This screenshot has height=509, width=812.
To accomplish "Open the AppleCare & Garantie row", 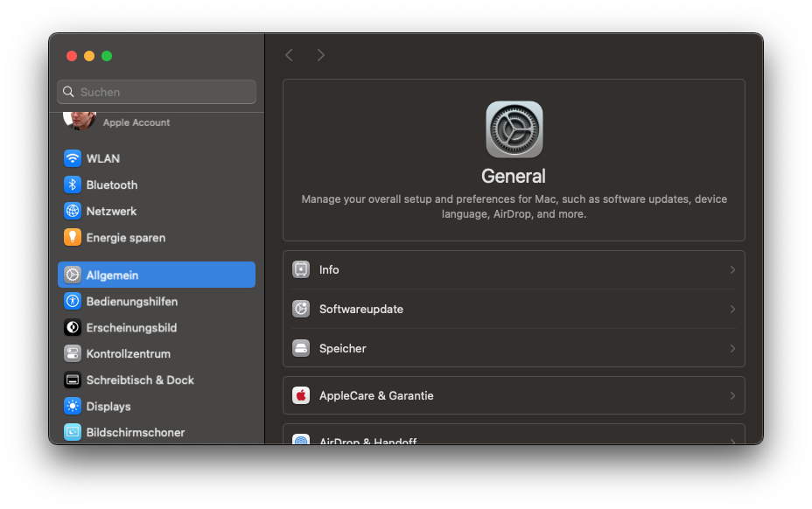I will [x=514, y=395].
